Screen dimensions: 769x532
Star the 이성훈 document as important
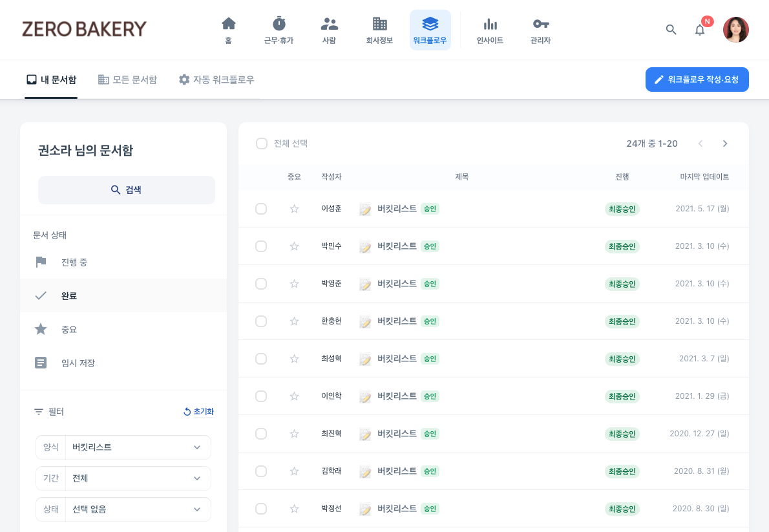[294, 209]
